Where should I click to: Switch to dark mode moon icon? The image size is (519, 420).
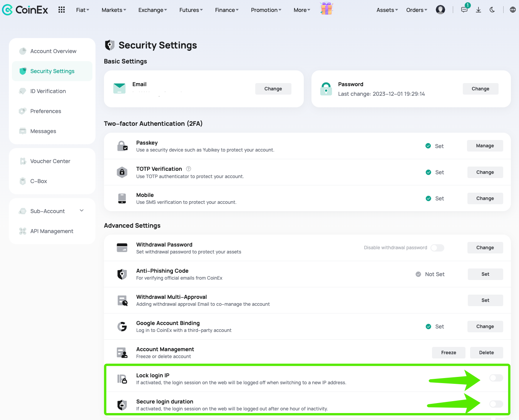492,10
